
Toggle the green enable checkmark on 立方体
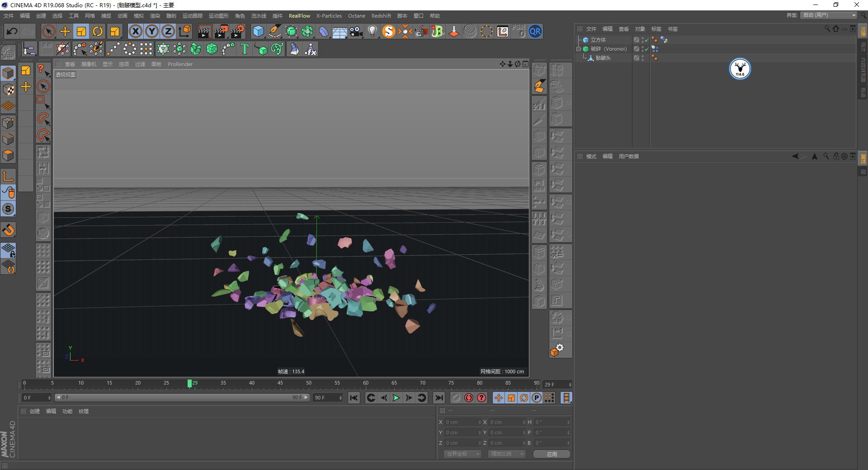pos(646,40)
